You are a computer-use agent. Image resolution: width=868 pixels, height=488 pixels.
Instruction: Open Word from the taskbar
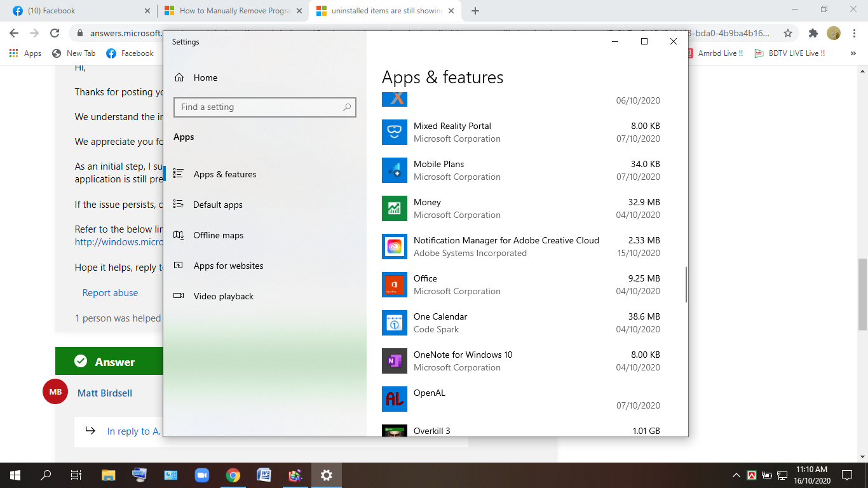(x=264, y=475)
